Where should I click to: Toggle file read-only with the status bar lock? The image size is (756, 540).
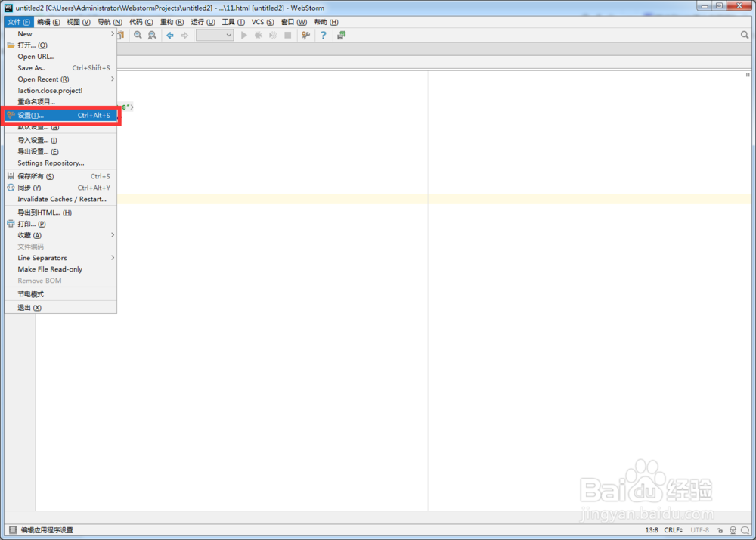(x=720, y=529)
